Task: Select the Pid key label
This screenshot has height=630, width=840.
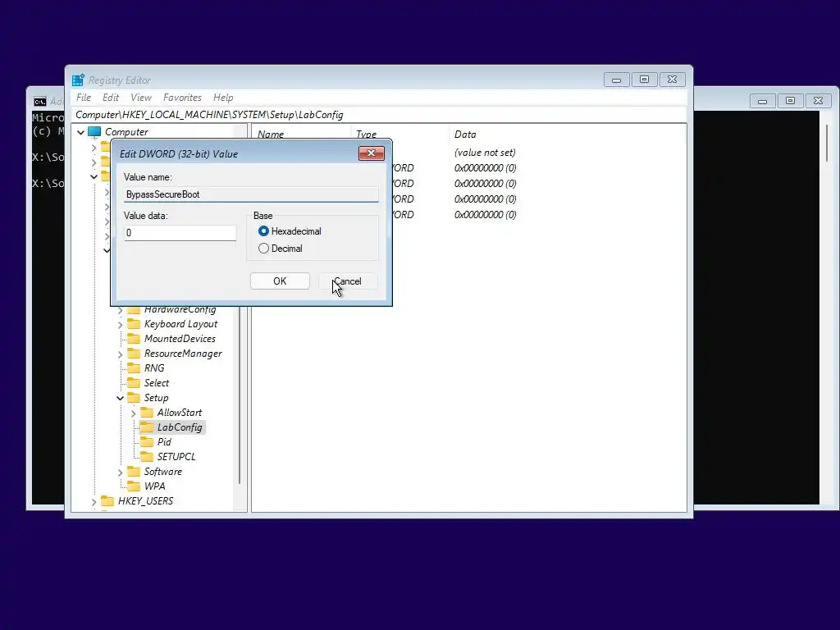Action: click(164, 442)
